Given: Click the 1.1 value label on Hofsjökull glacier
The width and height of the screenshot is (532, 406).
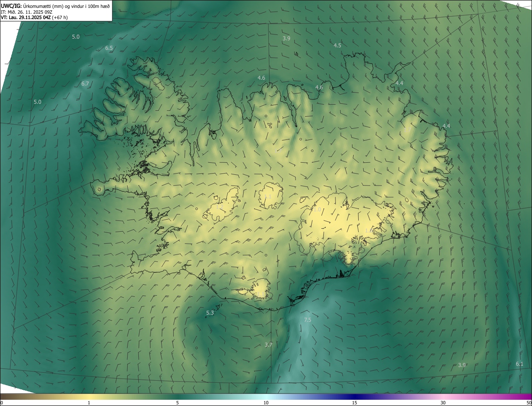Looking at the screenshot, I should click(268, 196).
